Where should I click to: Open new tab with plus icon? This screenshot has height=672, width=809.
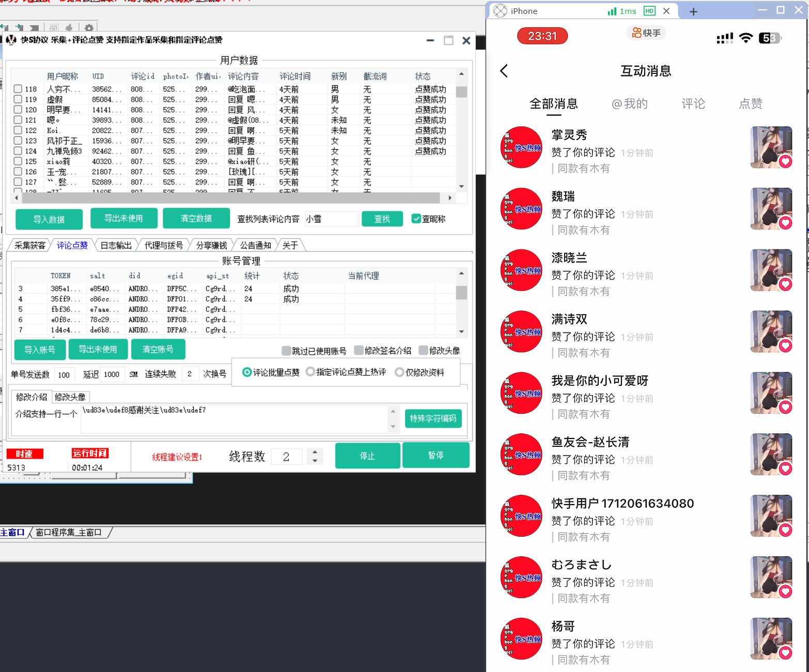(x=693, y=11)
